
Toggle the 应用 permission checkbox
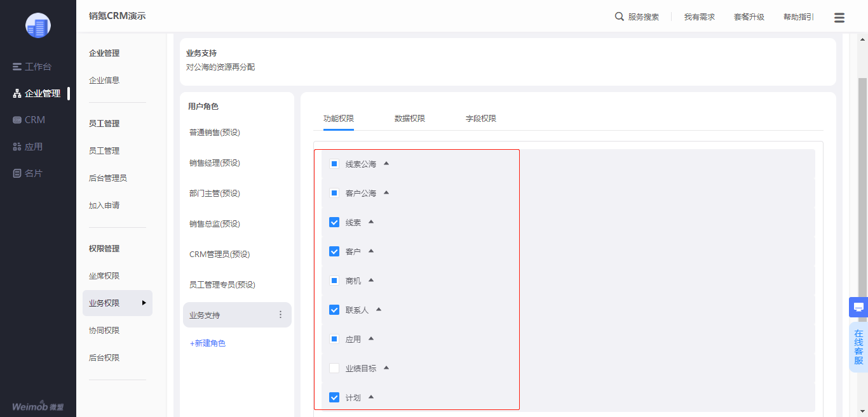(334, 339)
